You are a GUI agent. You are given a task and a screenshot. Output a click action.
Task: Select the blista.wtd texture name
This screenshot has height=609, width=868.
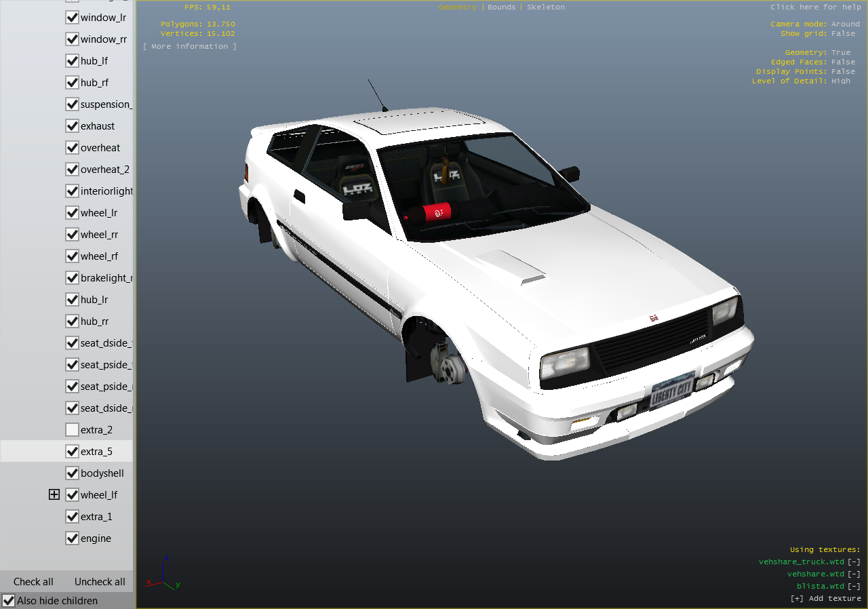pyautogui.click(x=821, y=586)
